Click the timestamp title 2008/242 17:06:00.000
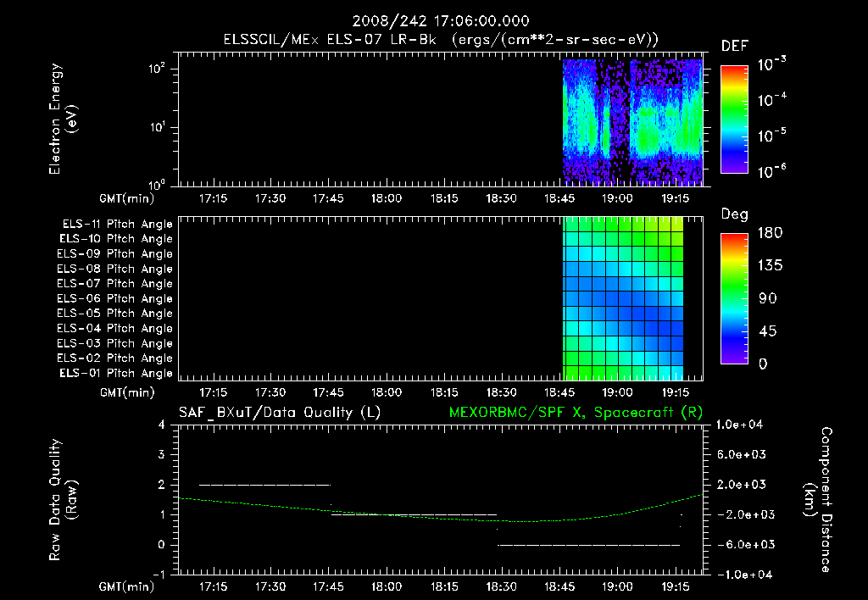 tap(441, 21)
